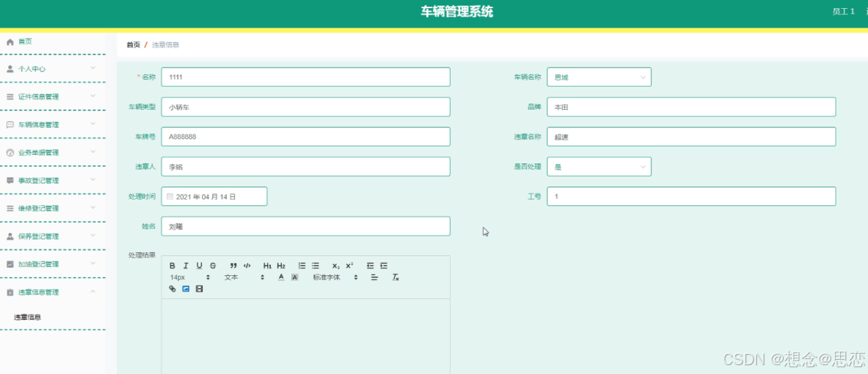Apply subscript formatting
The height and width of the screenshot is (374, 868).
336,266
